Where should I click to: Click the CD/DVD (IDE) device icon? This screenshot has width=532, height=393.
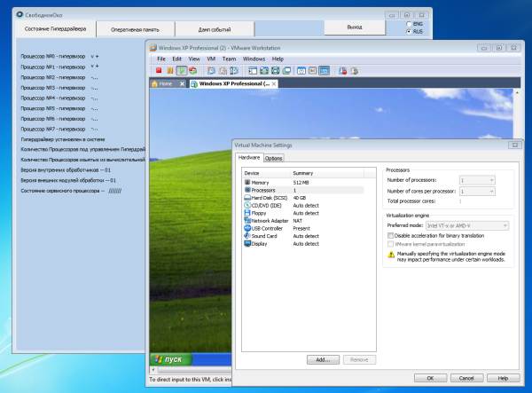[x=247, y=205]
